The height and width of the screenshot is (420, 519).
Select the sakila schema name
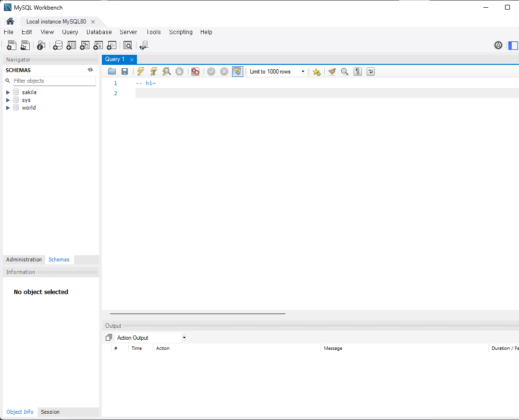pyautogui.click(x=29, y=92)
